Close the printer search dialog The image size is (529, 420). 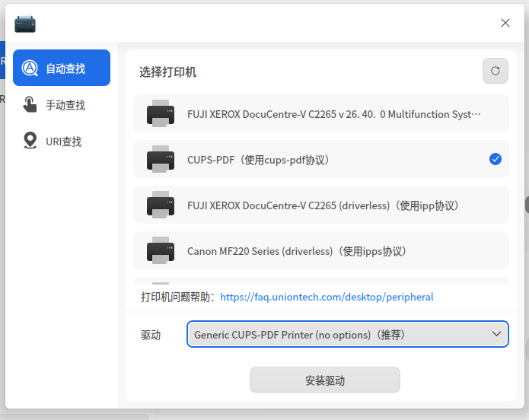[505, 23]
